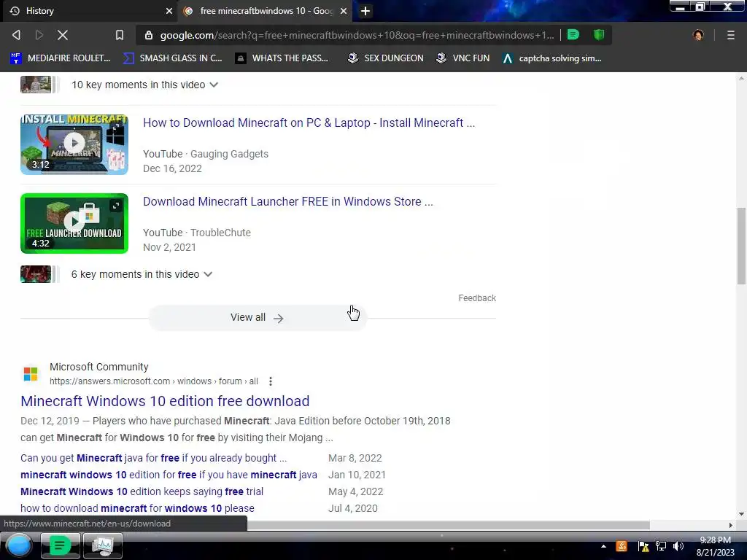This screenshot has height=560, width=747.
Task: Open the Windows Start orb
Action: tap(19, 545)
